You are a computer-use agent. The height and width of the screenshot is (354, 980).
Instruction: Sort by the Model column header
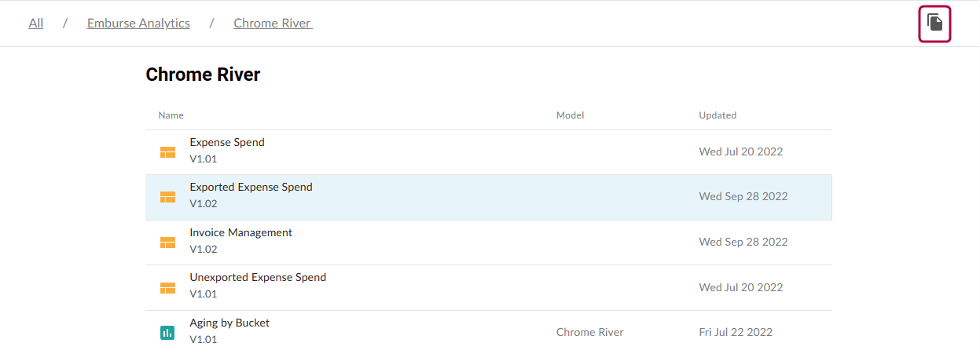570,115
